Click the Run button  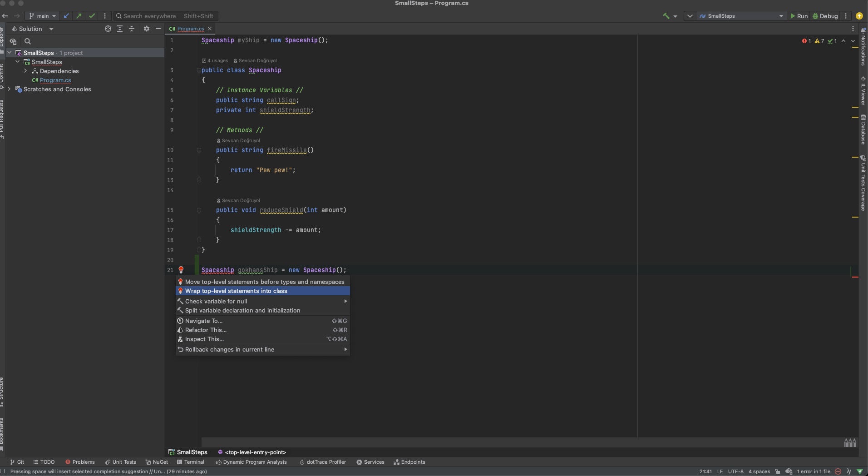point(799,16)
